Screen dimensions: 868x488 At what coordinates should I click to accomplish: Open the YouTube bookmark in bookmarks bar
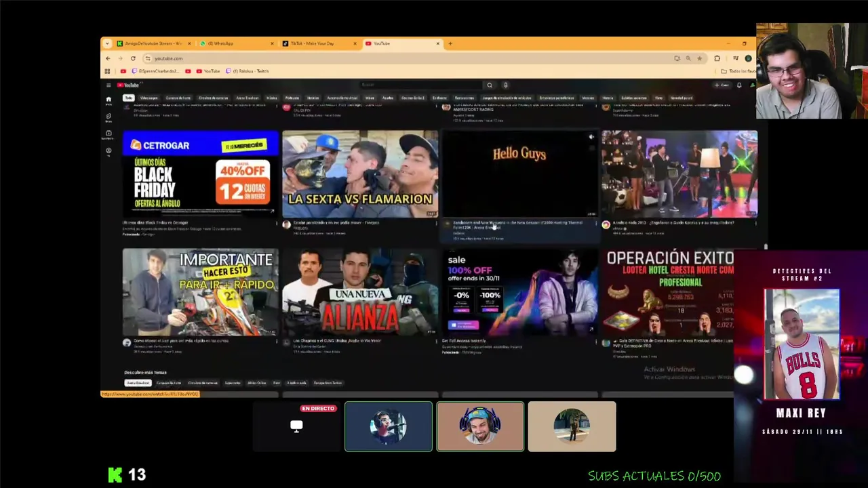(208, 71)
